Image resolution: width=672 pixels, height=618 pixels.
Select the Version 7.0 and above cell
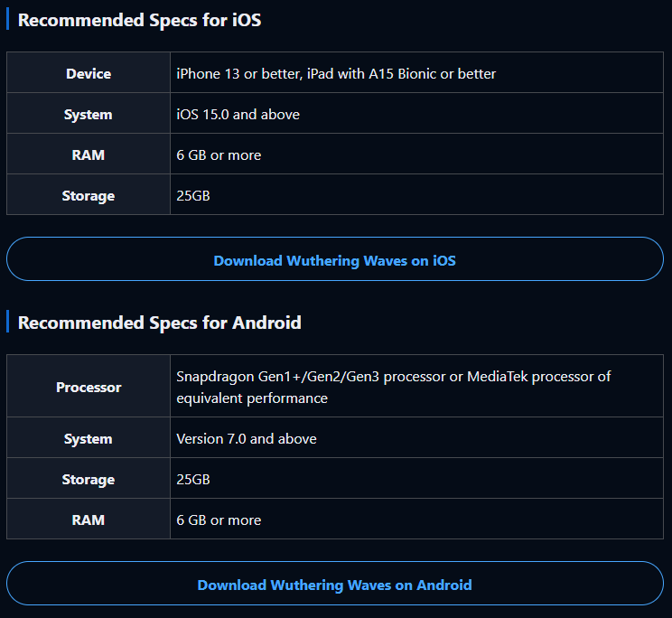click(x=416, y=437)
